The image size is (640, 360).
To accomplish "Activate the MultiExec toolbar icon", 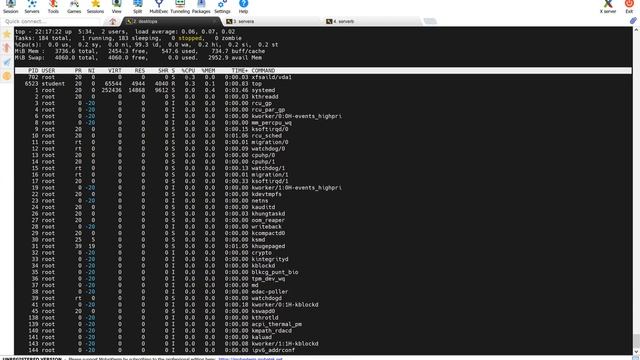I will 159,6.
